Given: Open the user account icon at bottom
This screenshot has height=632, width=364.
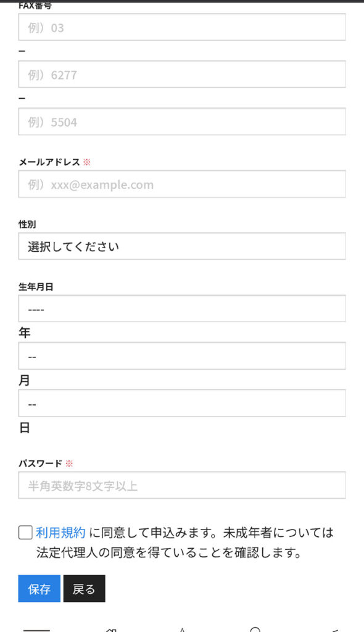Looking at the screenshot, I should 255,628.
